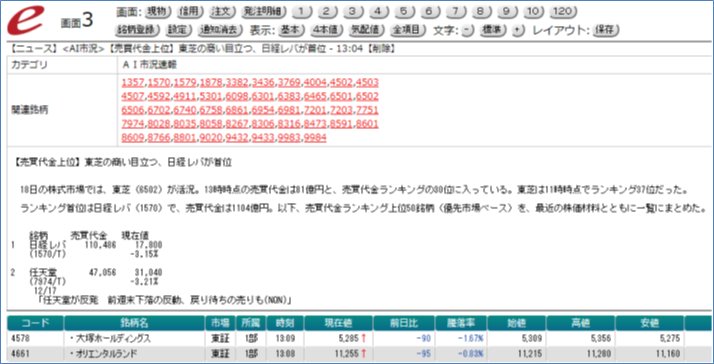This screenshot has width=714, height=364.
Task: Click the 通知消去 button
Action: pyautogui.click(x=219, y=31)
